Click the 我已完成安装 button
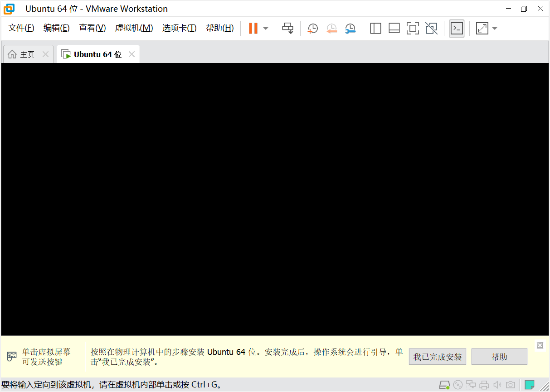Screen dimensions: 550x392 438,357
